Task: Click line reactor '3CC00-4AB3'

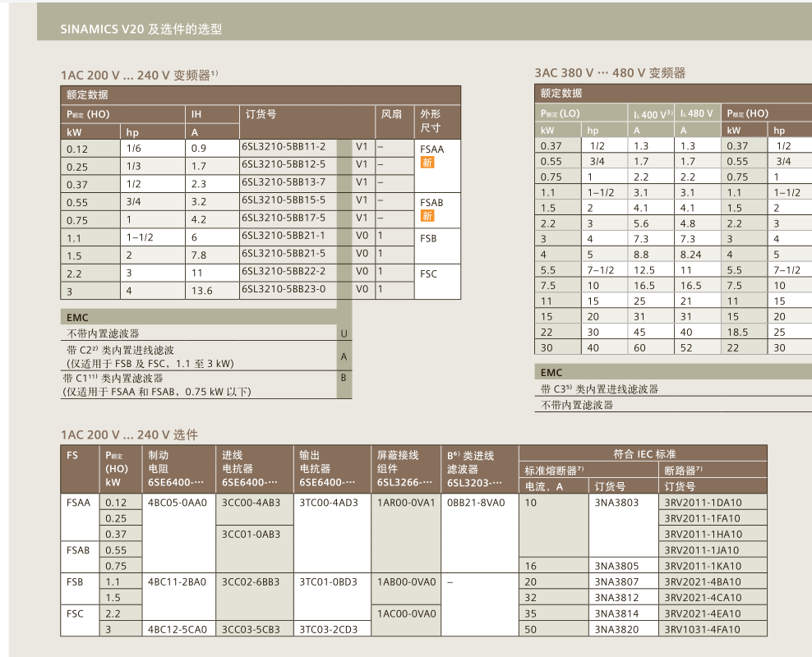Action: tap(251, 503)
